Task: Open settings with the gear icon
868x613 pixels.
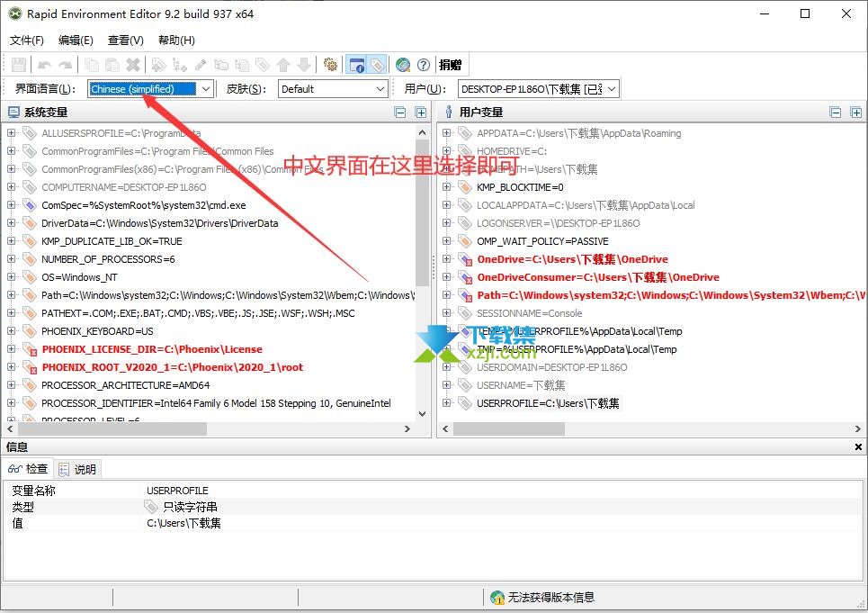Action: [330, 65]
